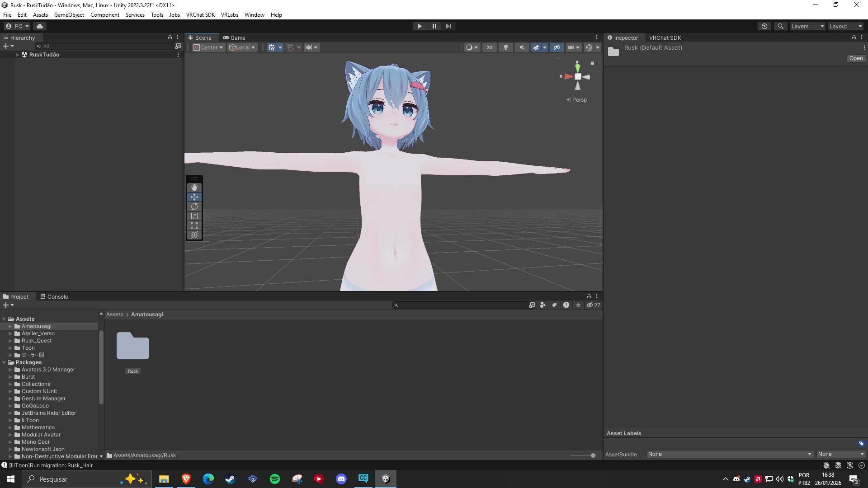This screenshot has width=868, height=488.
Task: Click the Project search by type icon
Action: 543,305
